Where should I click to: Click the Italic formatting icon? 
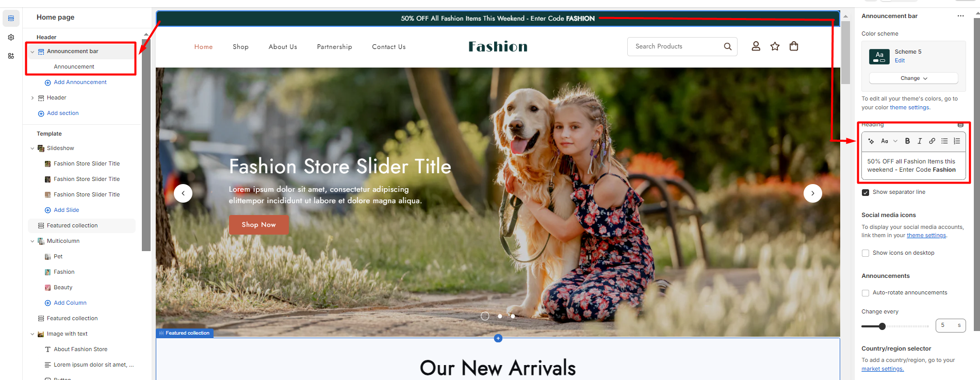(x=920, y=141)
